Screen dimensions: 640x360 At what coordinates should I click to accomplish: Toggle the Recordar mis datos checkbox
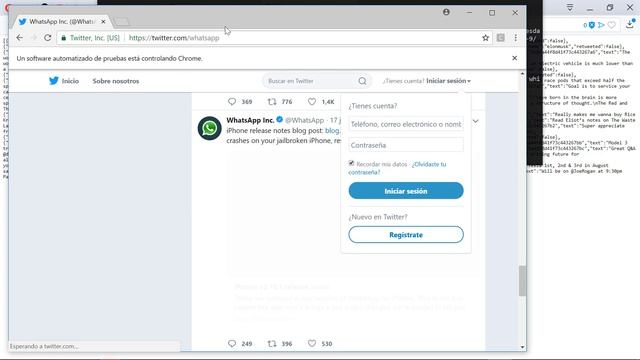[x=351, y=163]
